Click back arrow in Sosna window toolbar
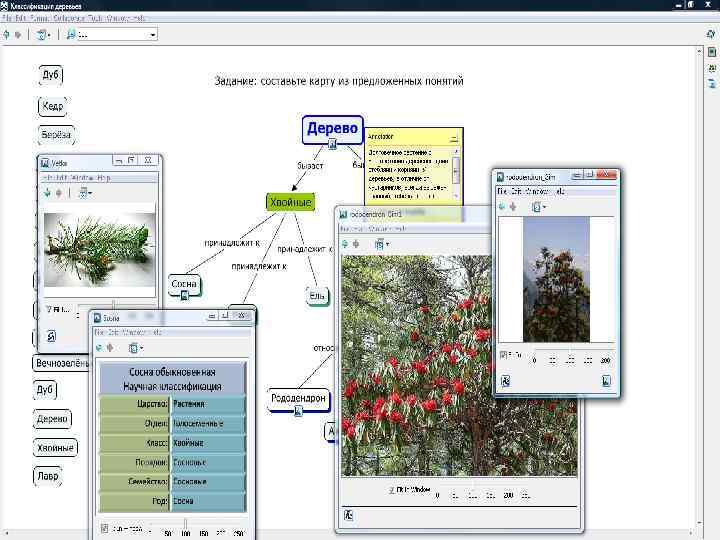 point(99,348)
